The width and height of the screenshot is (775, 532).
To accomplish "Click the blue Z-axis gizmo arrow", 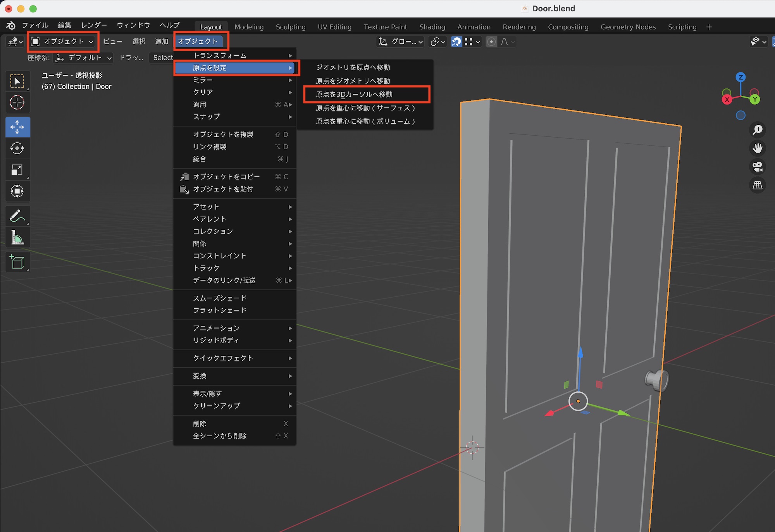I will click(580, 353).
